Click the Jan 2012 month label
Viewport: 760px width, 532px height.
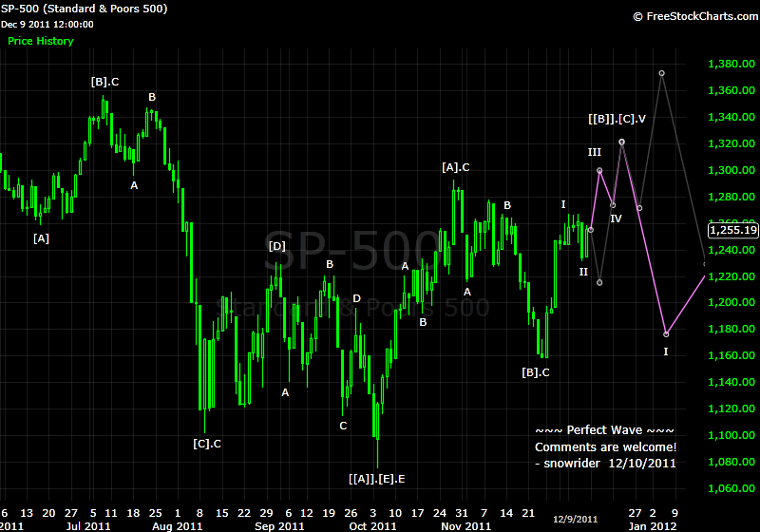tap(653, 526)
